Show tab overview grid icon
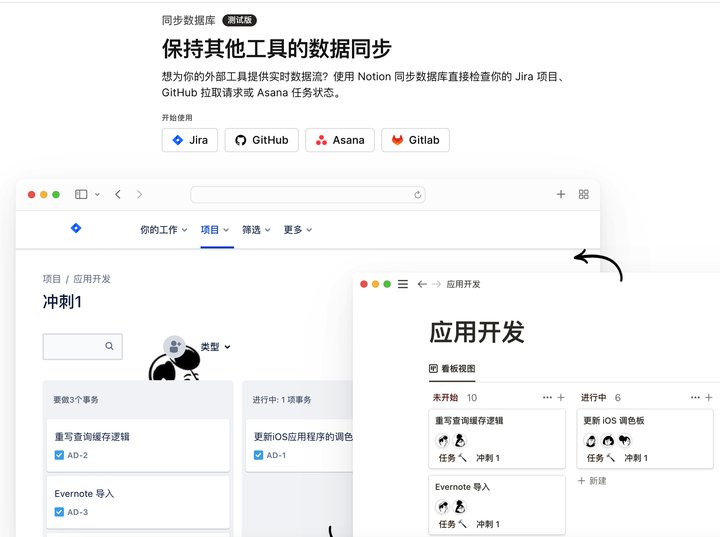The image size is (720, 537). 584,194
